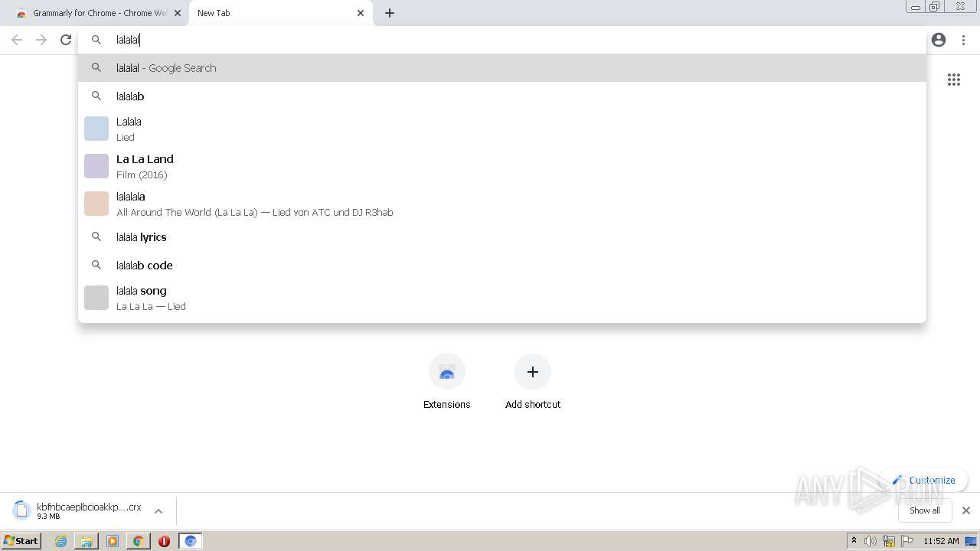Reload the page with the refresh icon
The height and width of the screenshot is (551, 980).
pyautogui.click(x=66, y=40)
